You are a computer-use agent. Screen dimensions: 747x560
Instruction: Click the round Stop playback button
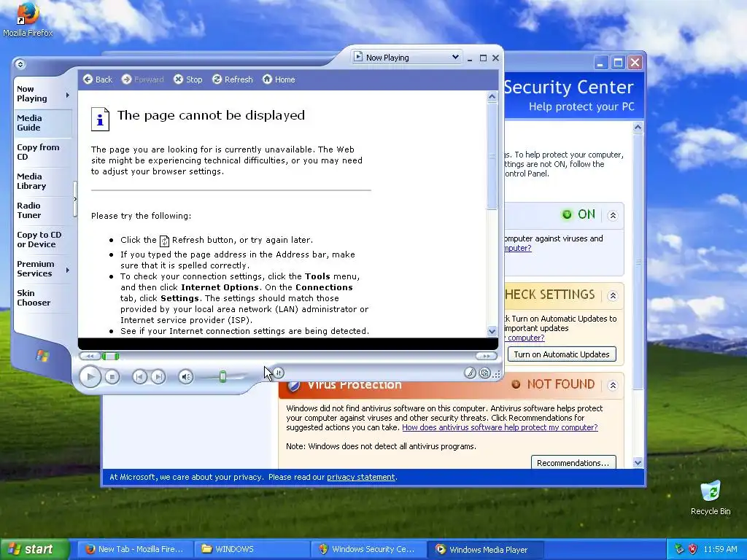112,377
